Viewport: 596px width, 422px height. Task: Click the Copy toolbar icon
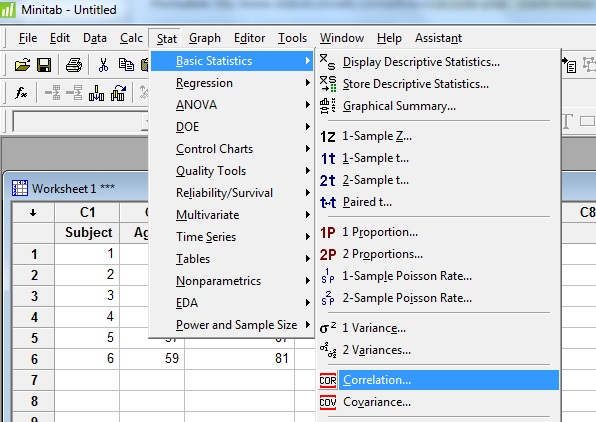click(126, 65)
